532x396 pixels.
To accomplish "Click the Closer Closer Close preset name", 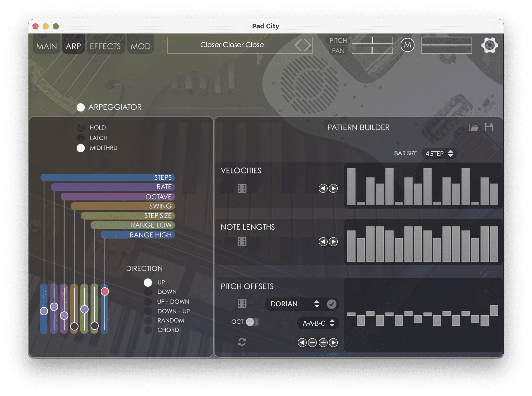I will 232,45.
